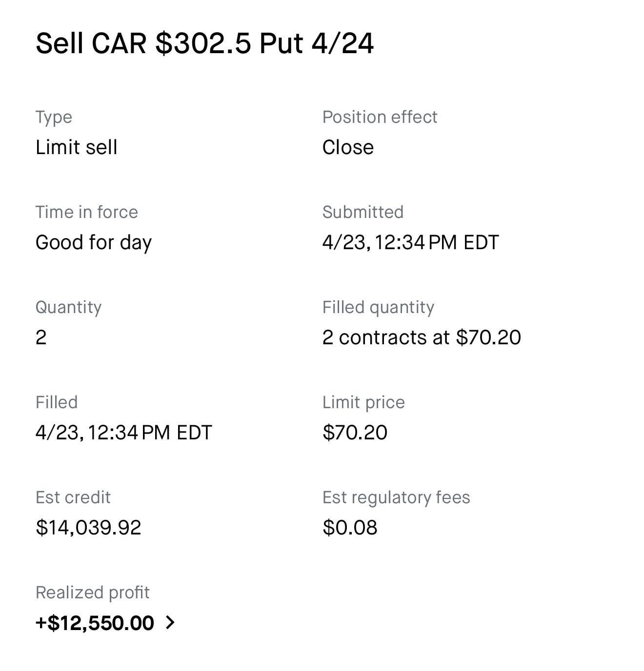Click the Filled 4/23 12:34 PM timestamp

click(x=123, y=433)
